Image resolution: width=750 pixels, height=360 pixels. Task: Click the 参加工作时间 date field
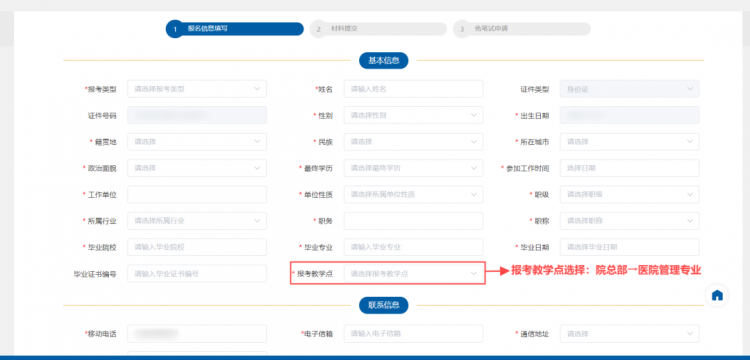629,168
